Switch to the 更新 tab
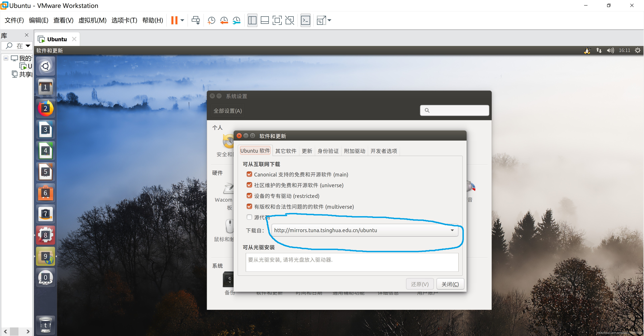The height and width of the screenshot is (336, 644). [307, 151]
